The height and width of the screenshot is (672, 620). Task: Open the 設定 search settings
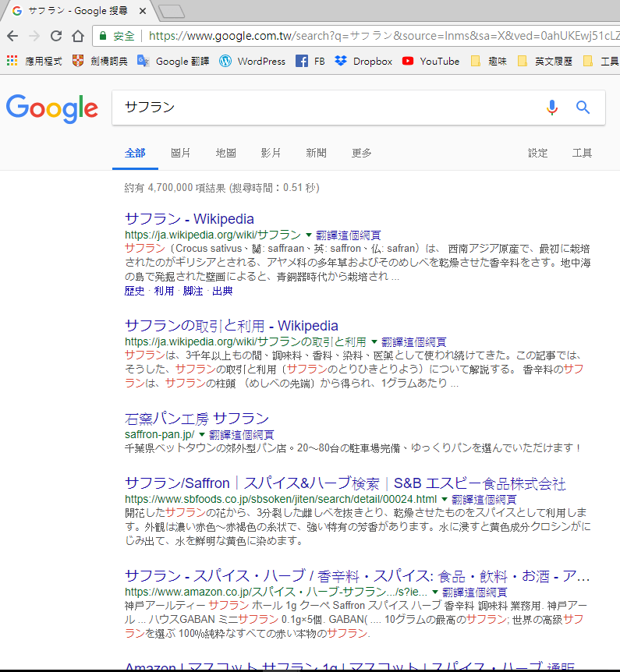point(538,153)
